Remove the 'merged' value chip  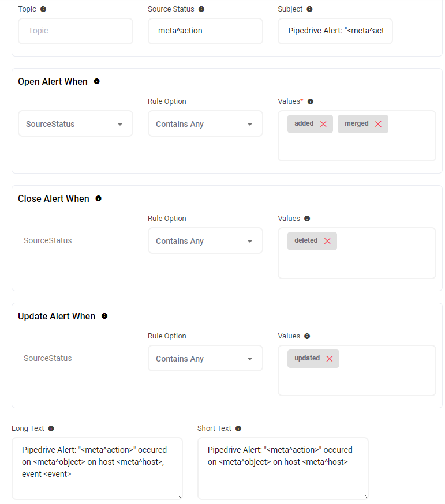378,124
